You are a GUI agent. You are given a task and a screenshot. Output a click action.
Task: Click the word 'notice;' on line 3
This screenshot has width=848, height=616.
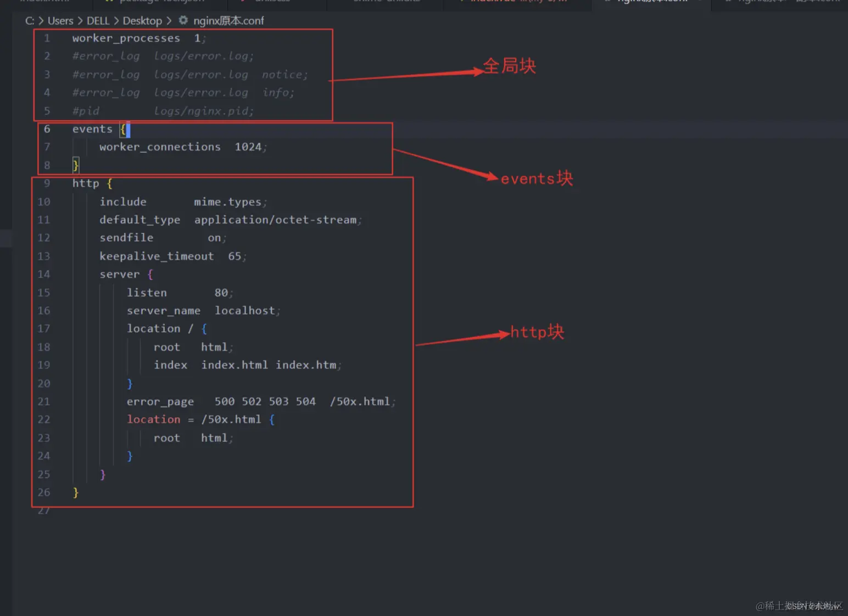tap(284, 75)
